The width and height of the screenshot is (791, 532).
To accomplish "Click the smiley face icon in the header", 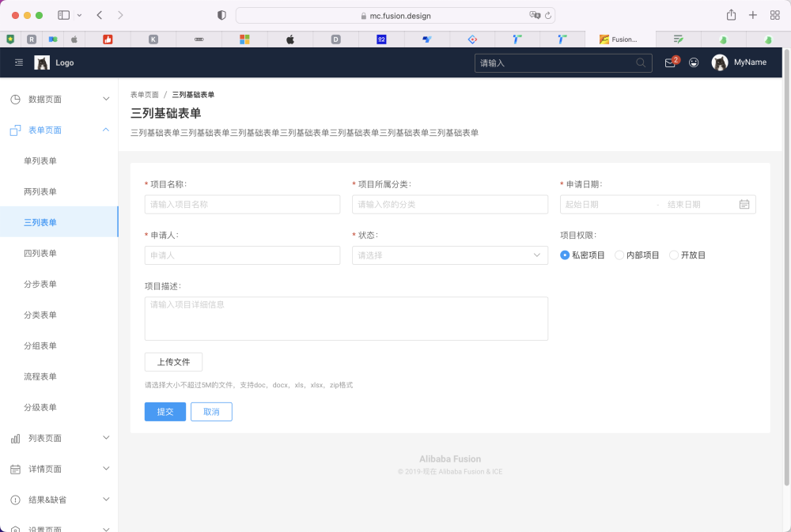I will (694, 62).
